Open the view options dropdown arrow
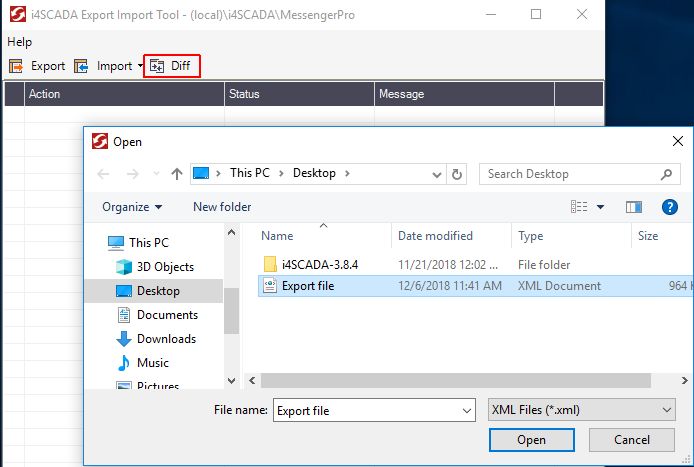694x467 pixels. (601, 207)
